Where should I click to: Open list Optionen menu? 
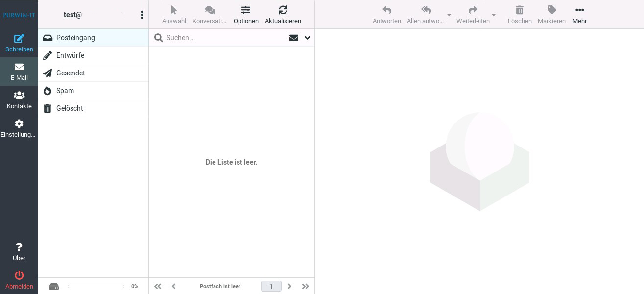tap(246, 15)
